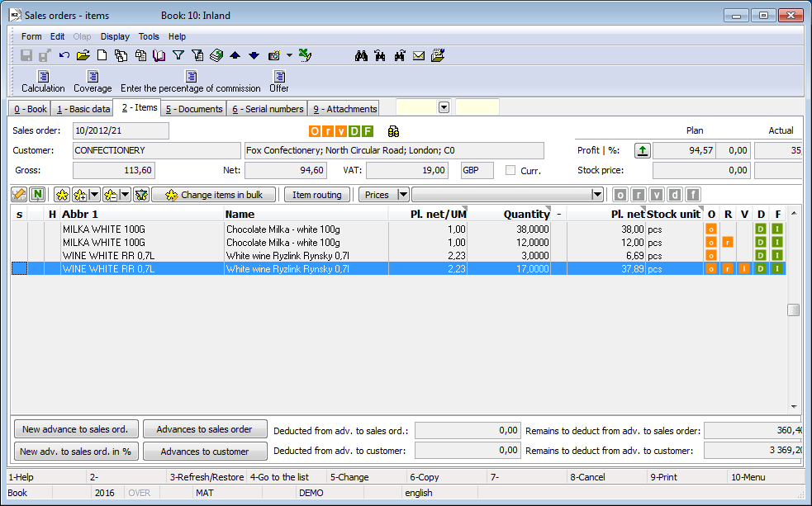This screenshot has height=506, width=812.
Task: Open the Prices dropdown arrow
Action: tap(403, 195)
